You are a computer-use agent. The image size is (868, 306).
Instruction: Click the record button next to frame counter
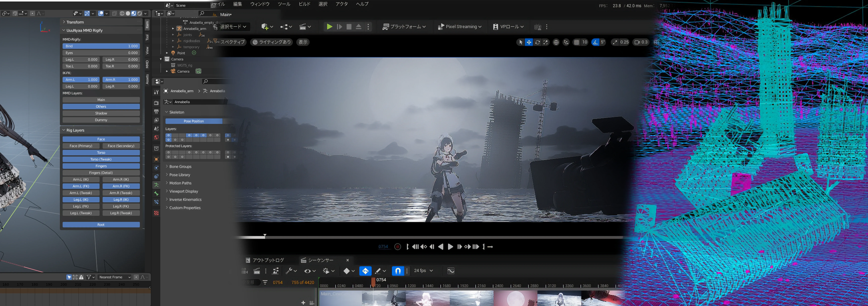[x=398, y=247]
